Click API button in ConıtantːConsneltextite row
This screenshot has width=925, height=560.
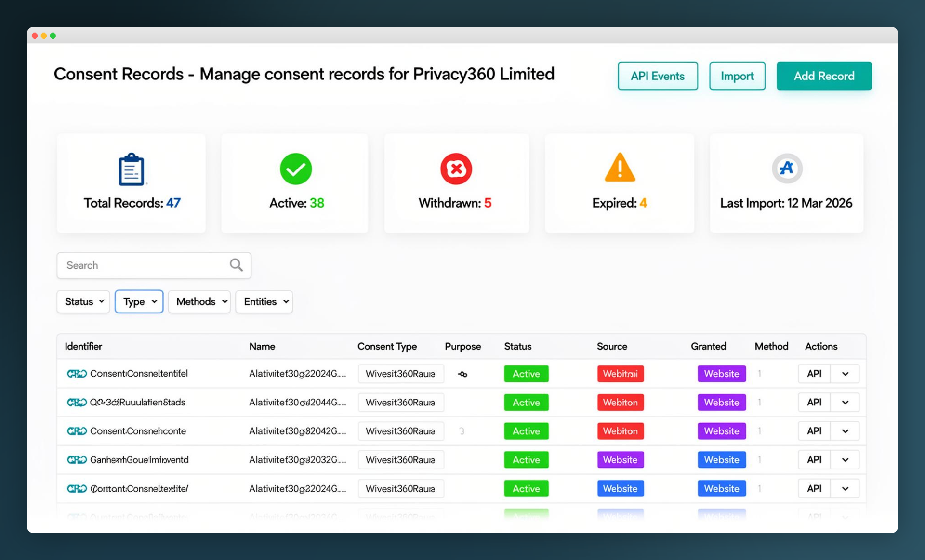tap(814, 488)
